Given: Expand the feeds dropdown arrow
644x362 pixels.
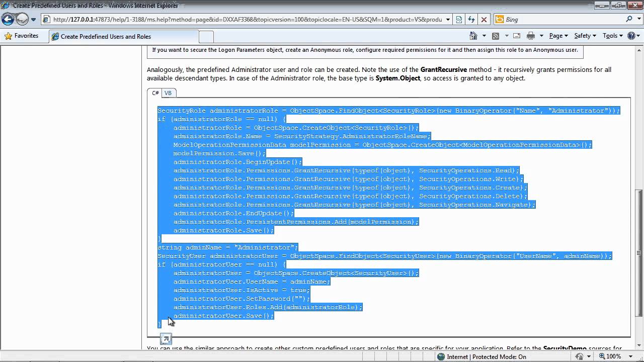Looking at the screenshot, I should 506,36.
